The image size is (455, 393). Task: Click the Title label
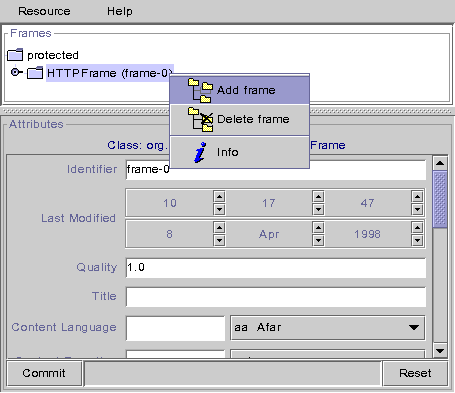click(x=104, y=296)
